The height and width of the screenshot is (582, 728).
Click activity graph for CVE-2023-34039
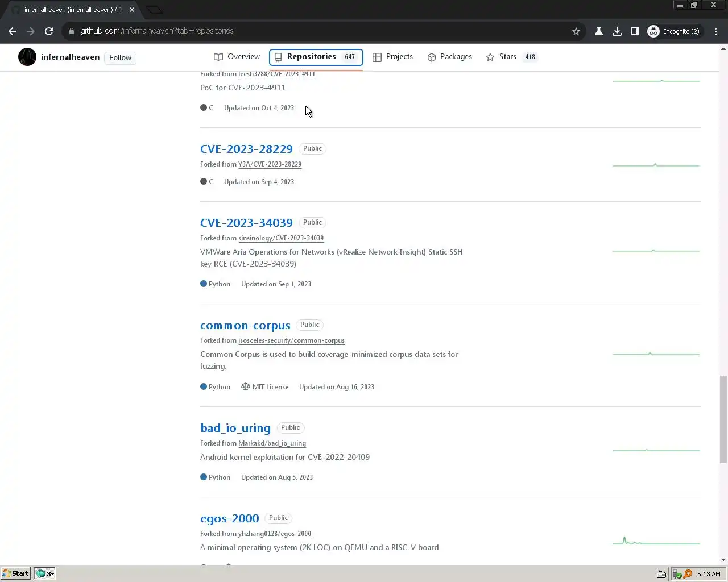(x=656, y=250)
